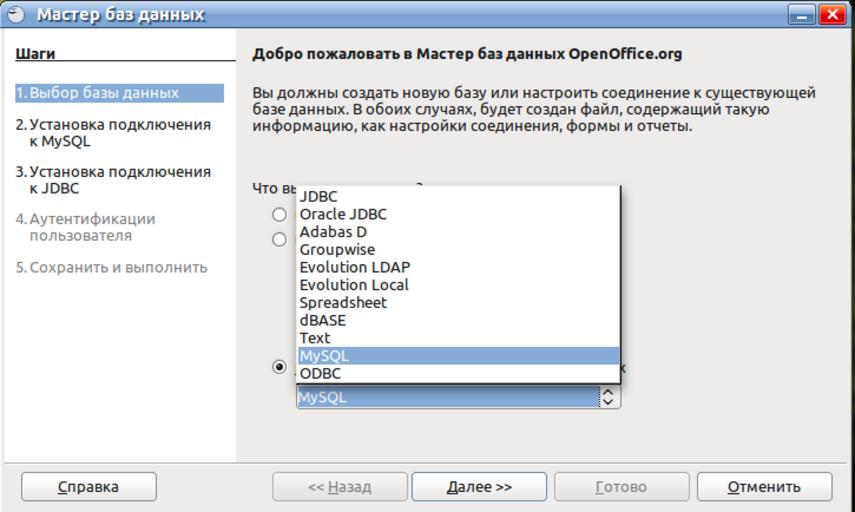Go to step 2 MySQL connection setup
The image size is (855, 512).
coord(112,132)
